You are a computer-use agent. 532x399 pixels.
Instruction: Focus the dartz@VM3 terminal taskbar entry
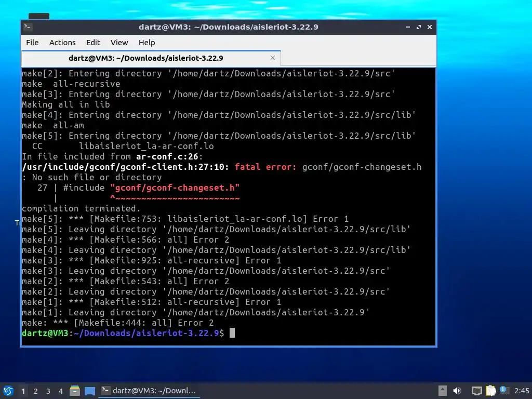pyautogui.click(x=149, y=391)
